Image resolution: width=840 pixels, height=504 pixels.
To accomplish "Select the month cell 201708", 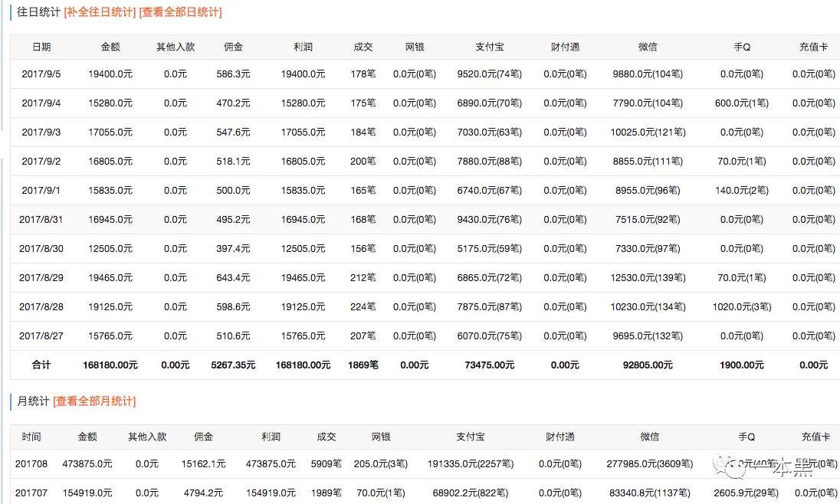I will click(31, 464).
